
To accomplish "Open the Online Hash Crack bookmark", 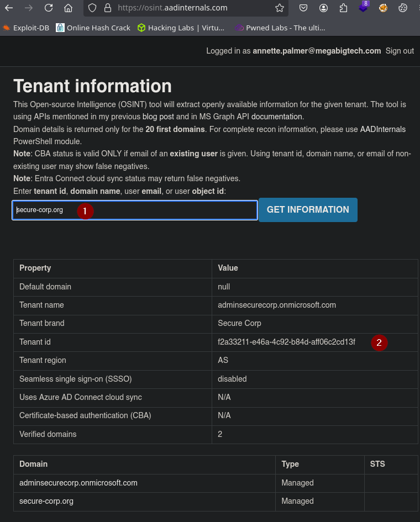I will click(93, 28).
